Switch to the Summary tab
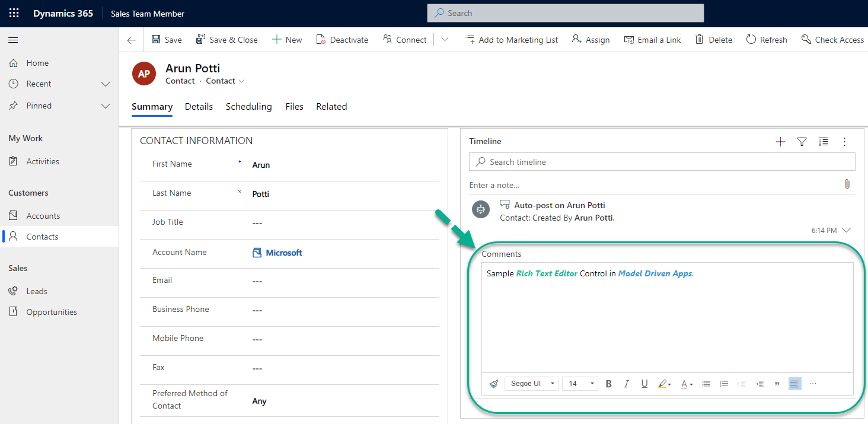Viewport: 868px width, 424px height. pos(152,107)
